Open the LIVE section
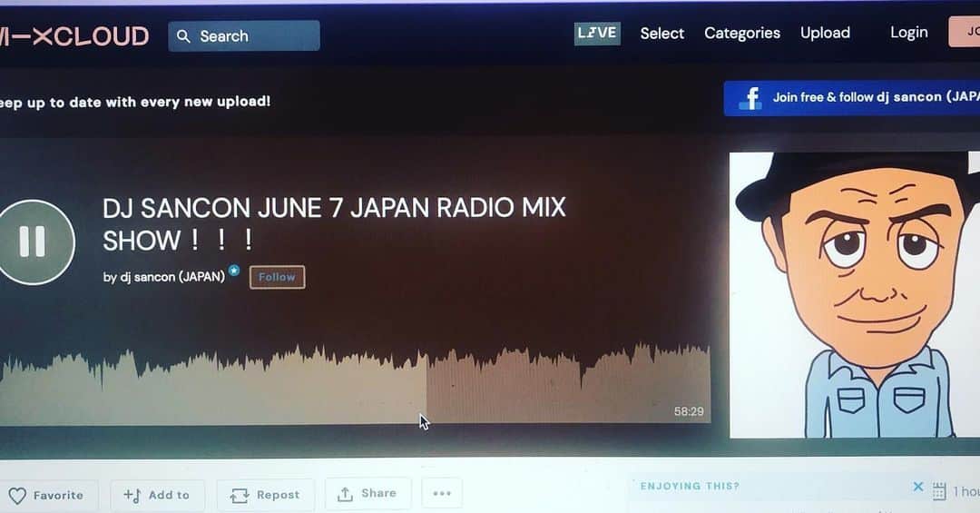 (597, 34)
